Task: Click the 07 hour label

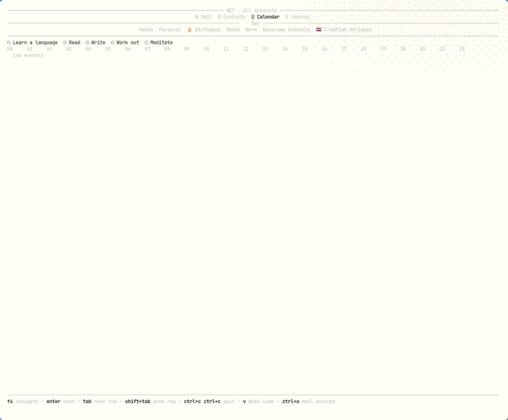Action: pyautogui.click(x=148, y=49)
